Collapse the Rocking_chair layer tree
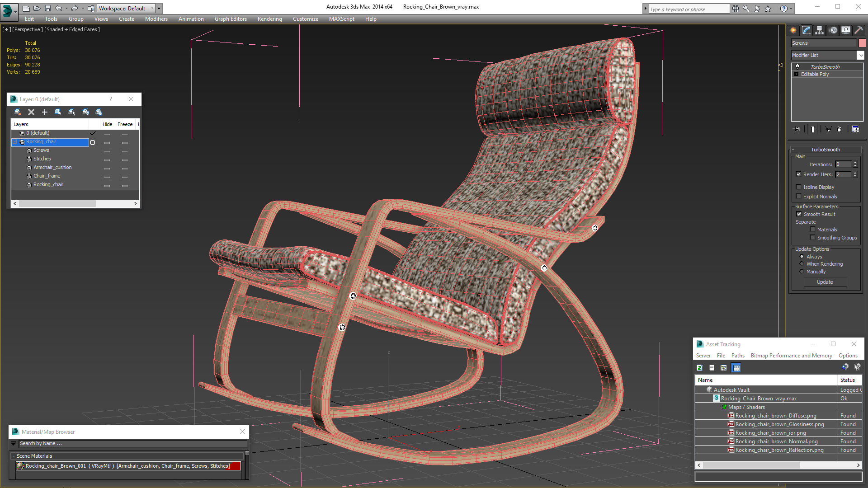This screenshot has height=488, width=868. (15, 142)
